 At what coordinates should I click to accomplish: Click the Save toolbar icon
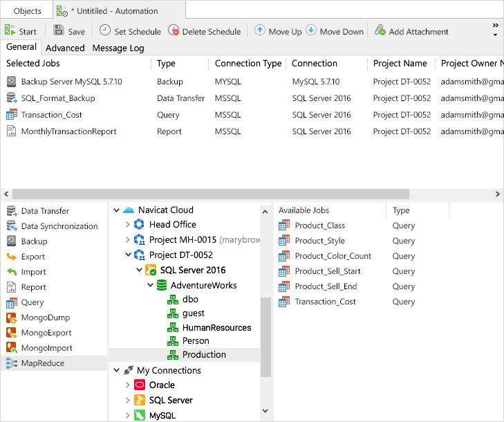pyautogui.click(x=59, y=31)
